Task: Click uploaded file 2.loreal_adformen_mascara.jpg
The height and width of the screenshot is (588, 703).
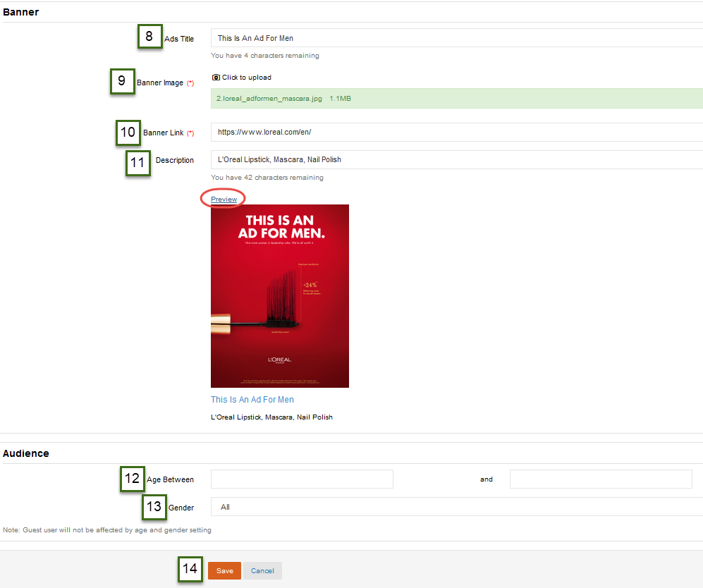Action: (269, 99)
